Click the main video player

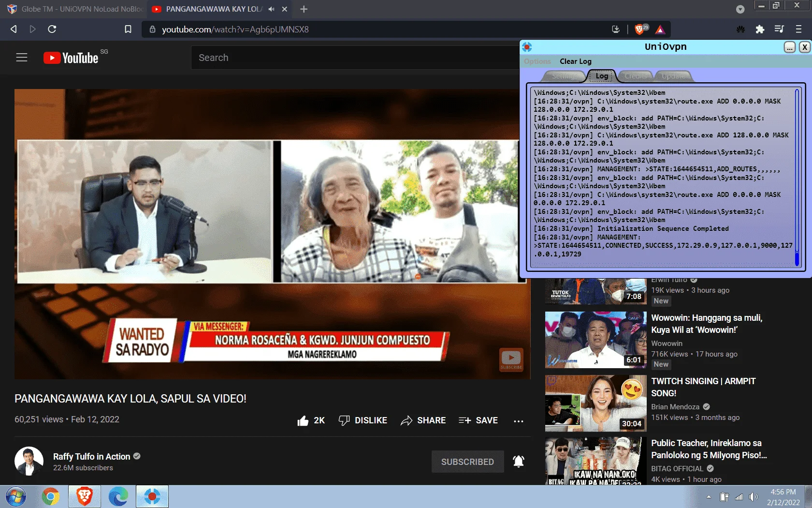coord(272,234)
